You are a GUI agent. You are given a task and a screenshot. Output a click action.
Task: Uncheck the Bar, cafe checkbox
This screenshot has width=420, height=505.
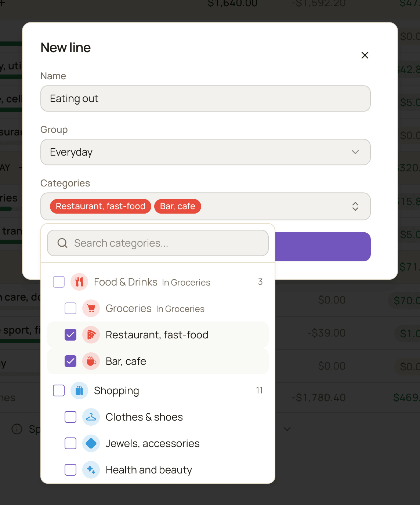click(x=70, y=361)
